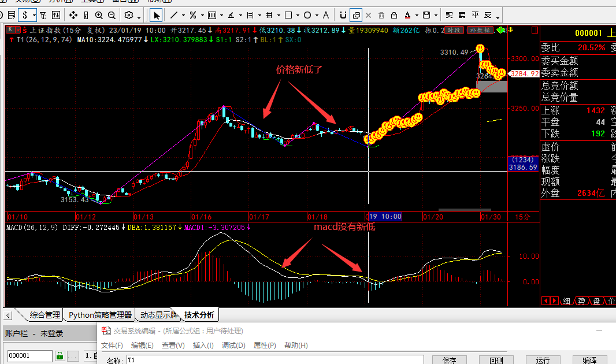Open the 编辑(E) menu in formula editor
The height and width of the screenshot is (364, 616).
click(x=142, y=346)
